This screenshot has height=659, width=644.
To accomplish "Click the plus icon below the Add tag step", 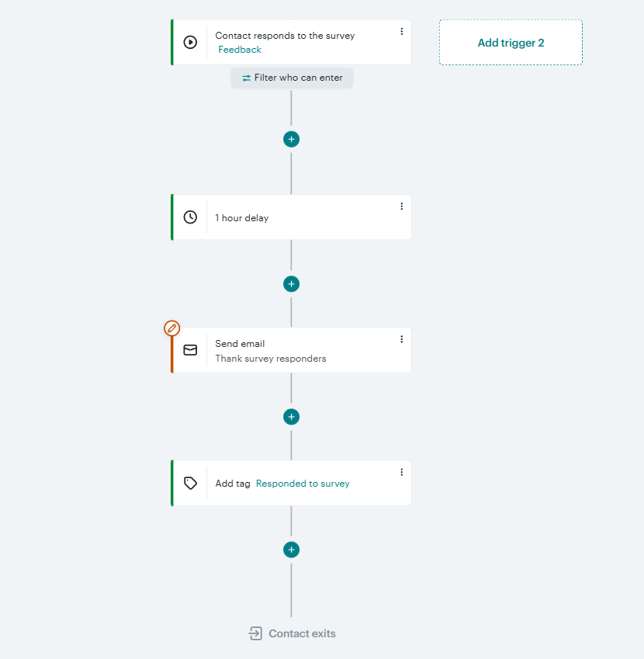I will [291, 550].
